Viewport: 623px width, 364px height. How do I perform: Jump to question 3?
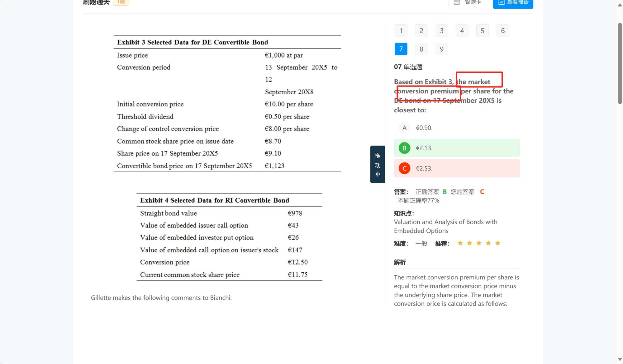[441, 31]
